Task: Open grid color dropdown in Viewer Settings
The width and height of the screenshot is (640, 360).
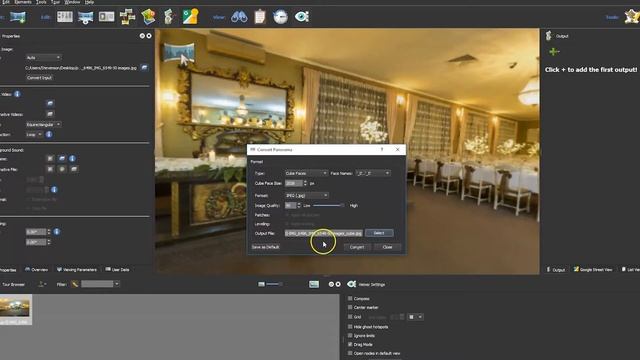Action: tap(415, 317)
